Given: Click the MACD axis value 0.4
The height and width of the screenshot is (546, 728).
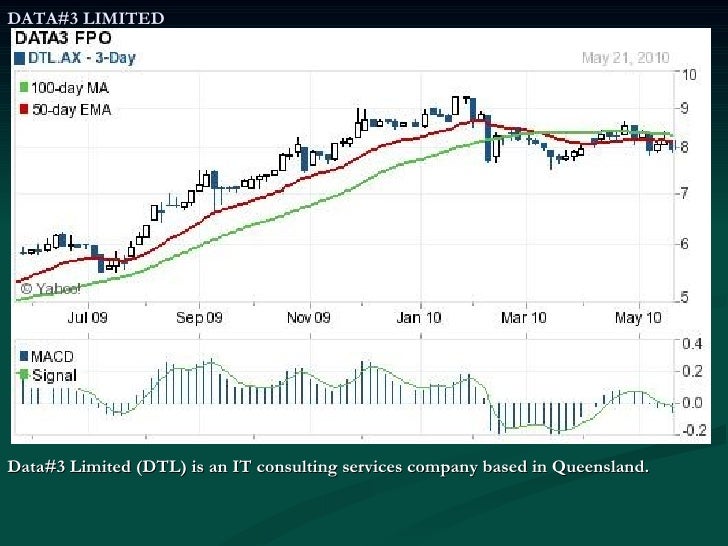Looking at the screenshot, I should point(692,344).
